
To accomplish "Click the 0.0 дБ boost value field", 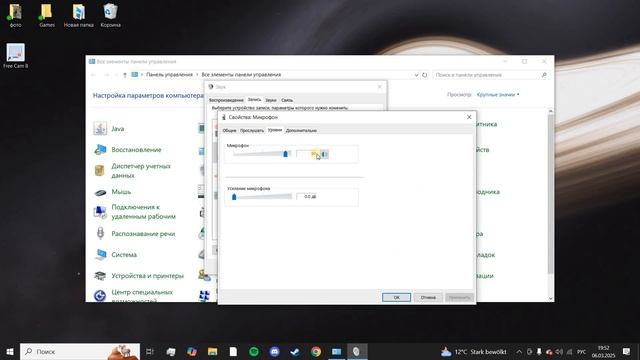I will [x=307, y=197].
